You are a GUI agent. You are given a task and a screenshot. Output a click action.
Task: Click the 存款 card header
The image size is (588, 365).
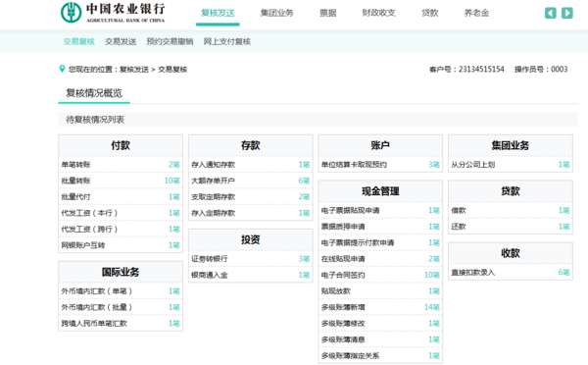(x=251, y=145)
